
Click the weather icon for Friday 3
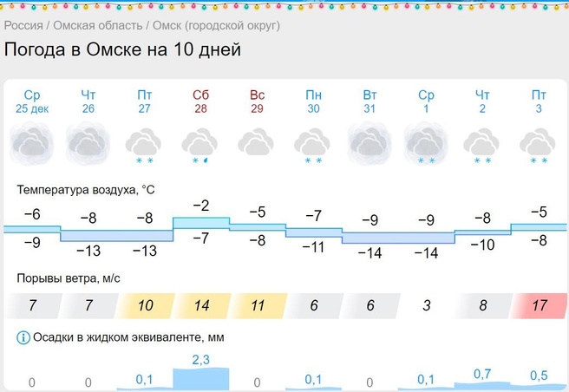(x=539, y=144)
